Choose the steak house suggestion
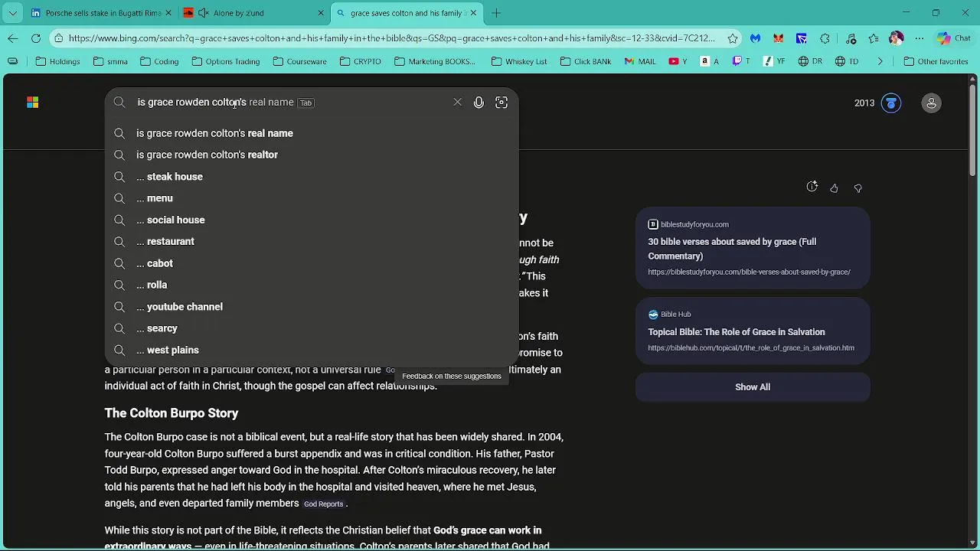 312,177
